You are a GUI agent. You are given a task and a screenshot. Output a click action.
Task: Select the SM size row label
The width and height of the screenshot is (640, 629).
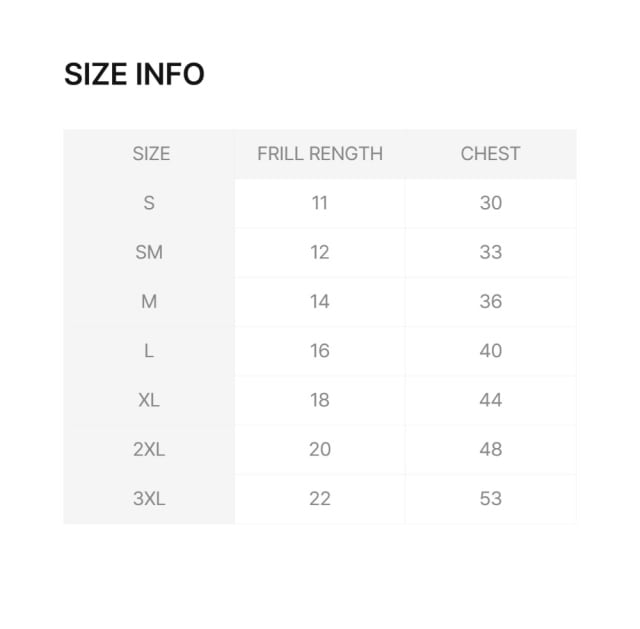coord(149,252)
